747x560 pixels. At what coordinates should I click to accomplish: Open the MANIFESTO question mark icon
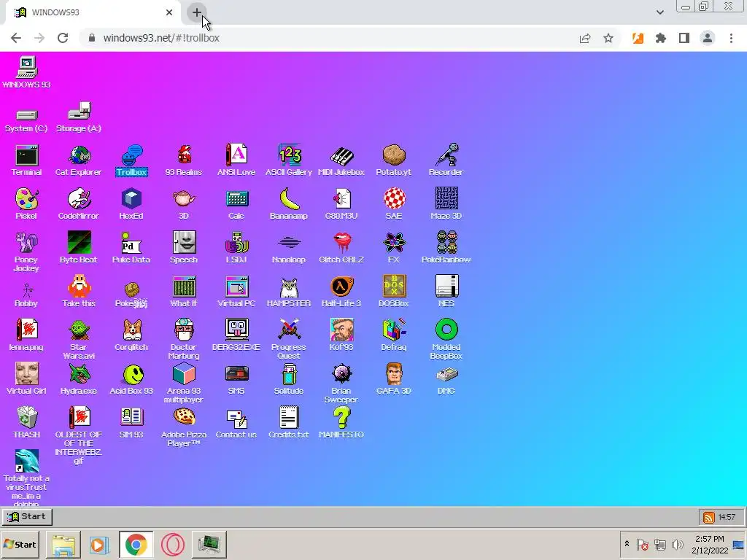[x=341, y=422]
